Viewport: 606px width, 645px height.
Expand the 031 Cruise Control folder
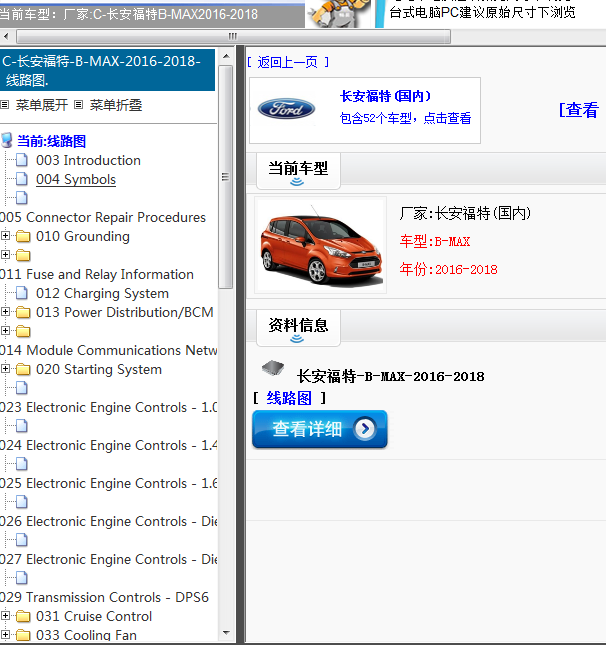point(5,616)
